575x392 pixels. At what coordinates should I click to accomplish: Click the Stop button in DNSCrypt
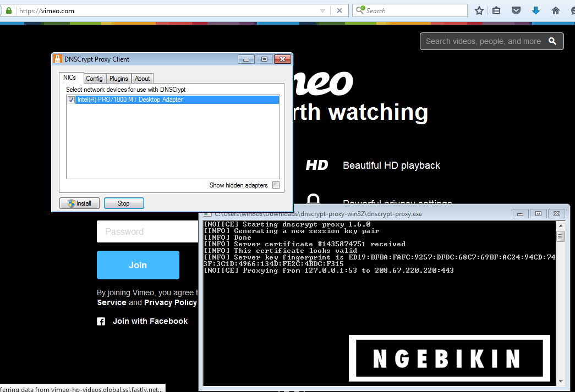click(x=124, y=203)
